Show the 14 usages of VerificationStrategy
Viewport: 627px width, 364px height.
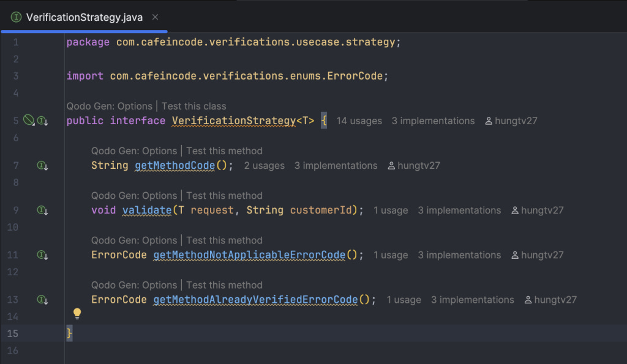click(x=359, y=121)
